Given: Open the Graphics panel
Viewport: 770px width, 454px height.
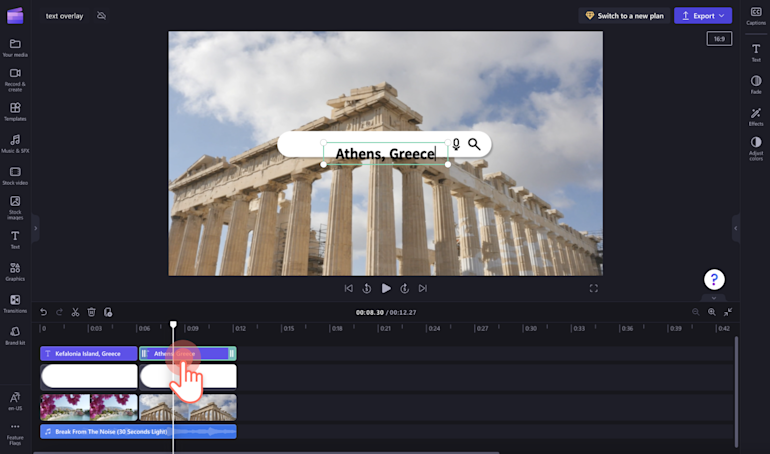Looking at the screenshot, I should (x=15, y=272).
